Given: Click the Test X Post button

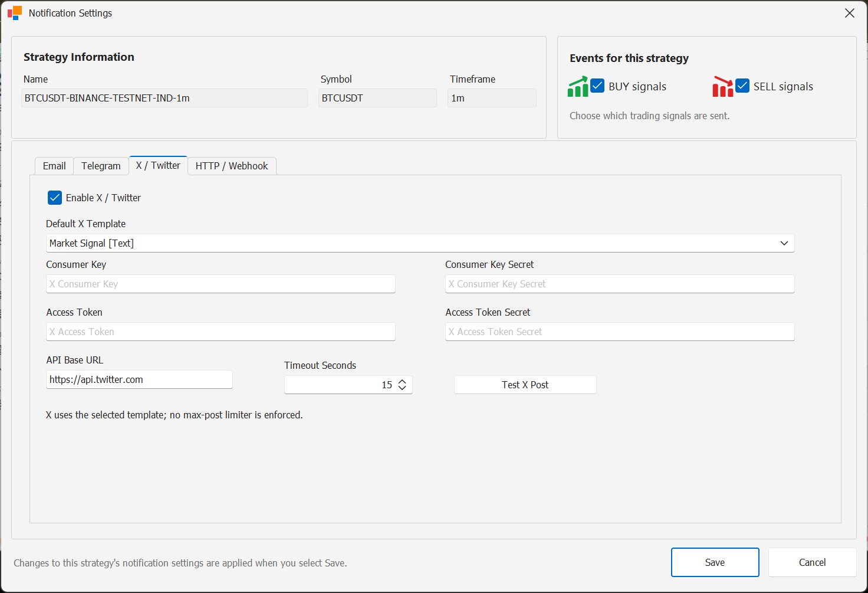Looking at the screenshot, I should 525,385.
